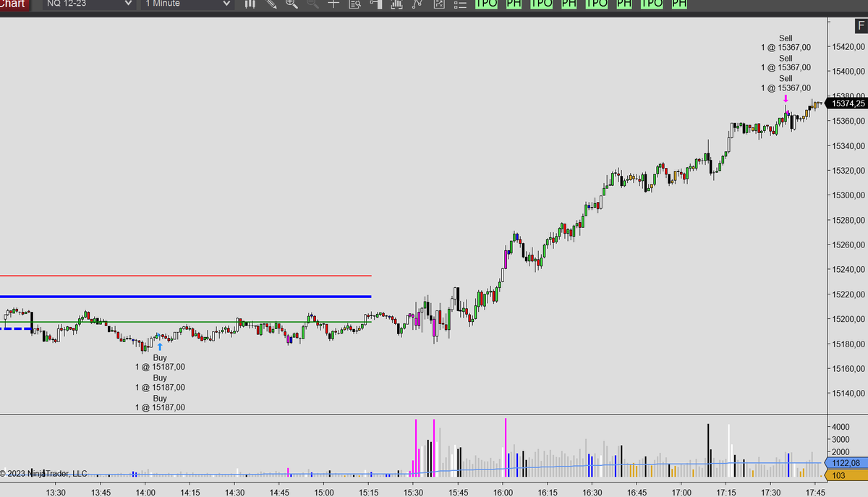Click the 15140,00 price axis label

point(849,394)
